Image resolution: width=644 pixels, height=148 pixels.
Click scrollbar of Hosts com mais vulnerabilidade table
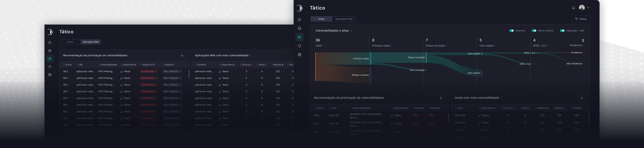[x=589, y=118]
